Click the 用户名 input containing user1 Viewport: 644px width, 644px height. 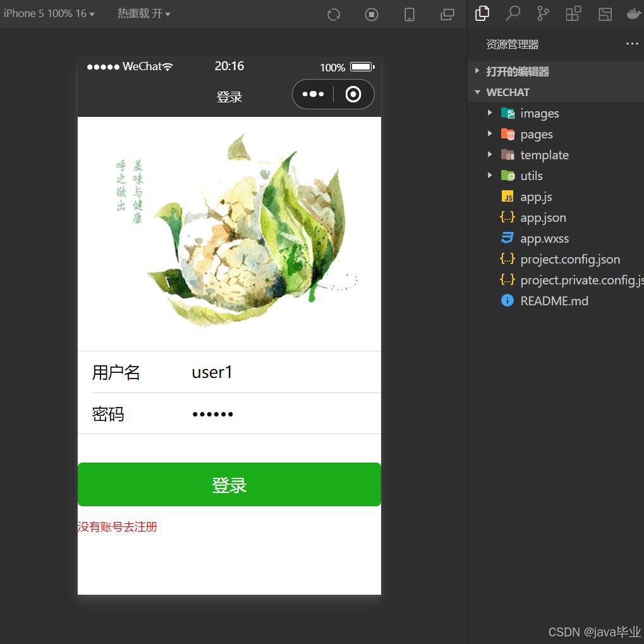(286, 372)
